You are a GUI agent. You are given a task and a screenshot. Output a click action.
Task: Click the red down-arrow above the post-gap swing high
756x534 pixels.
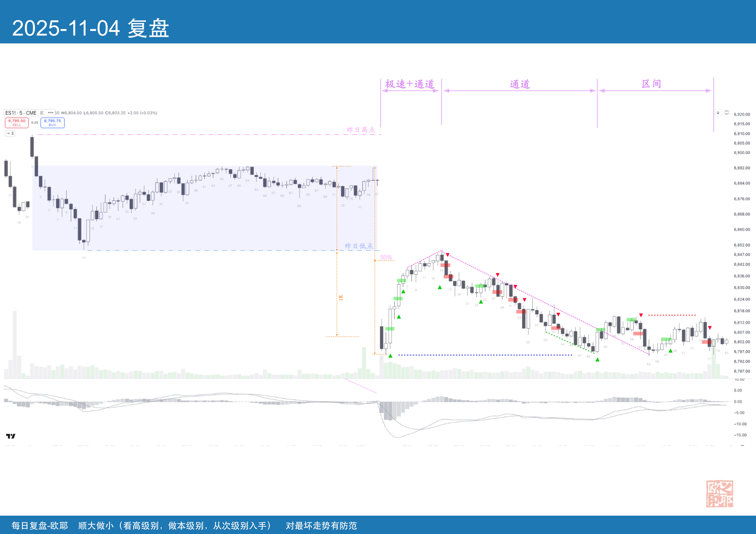tap(447, 255)
